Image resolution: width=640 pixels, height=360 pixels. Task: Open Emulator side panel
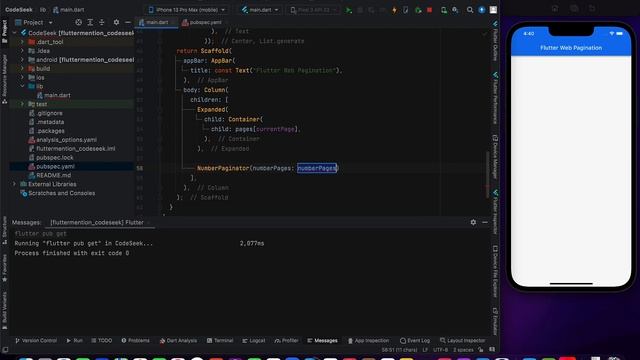click(495, 321)
